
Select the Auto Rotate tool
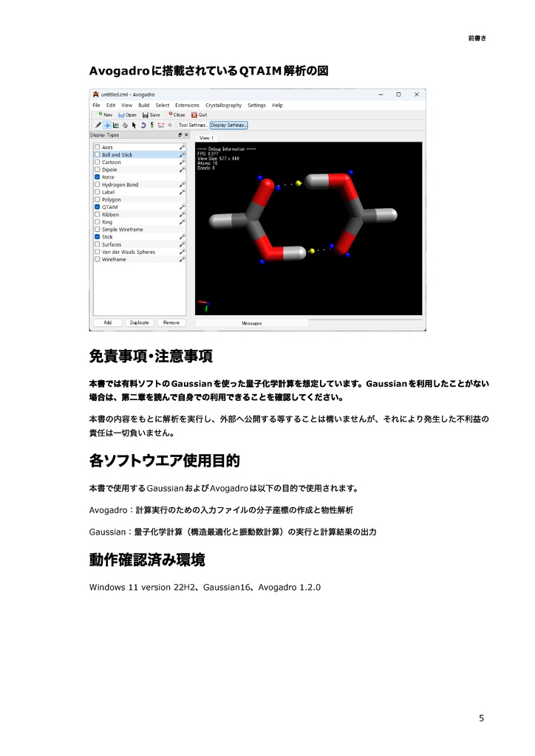tap(143, 125)
